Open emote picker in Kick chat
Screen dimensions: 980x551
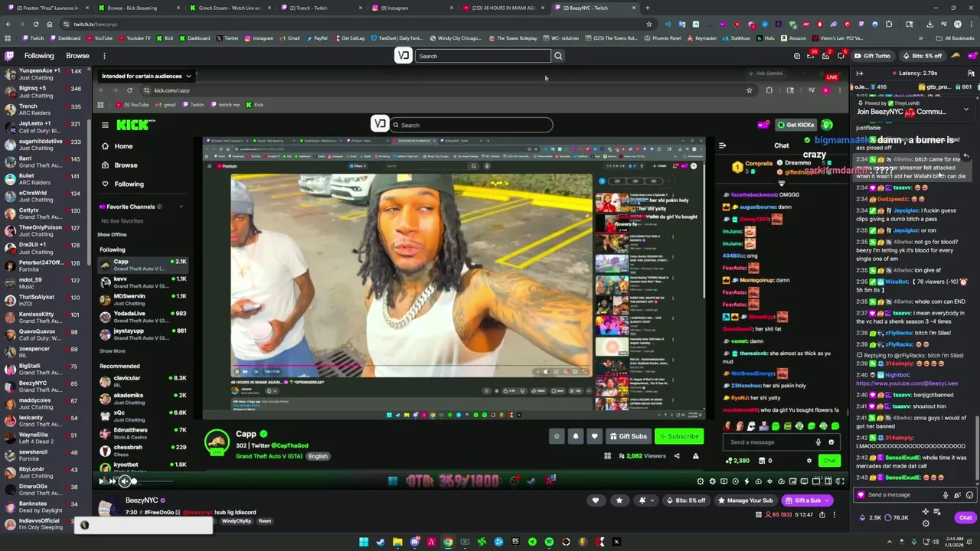tap(831, 442)
